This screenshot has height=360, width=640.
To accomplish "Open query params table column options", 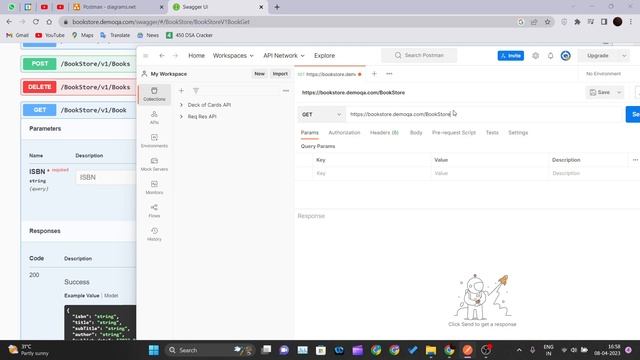I will [635, 160].
